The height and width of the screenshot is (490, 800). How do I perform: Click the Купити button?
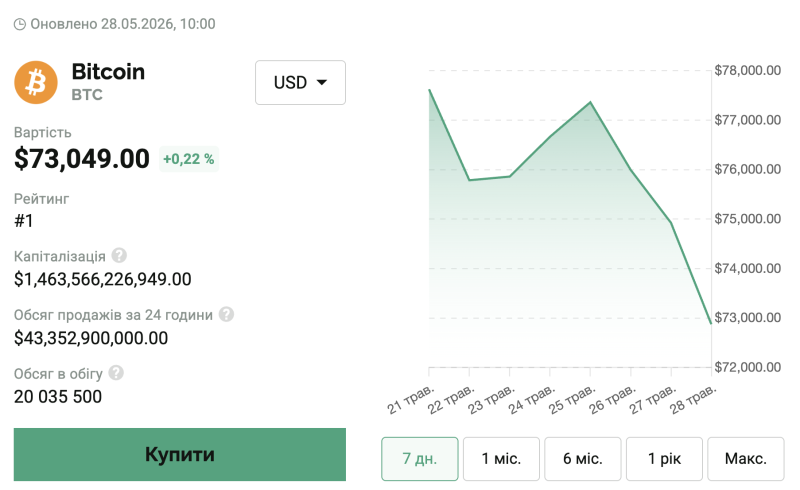point(180,454)
